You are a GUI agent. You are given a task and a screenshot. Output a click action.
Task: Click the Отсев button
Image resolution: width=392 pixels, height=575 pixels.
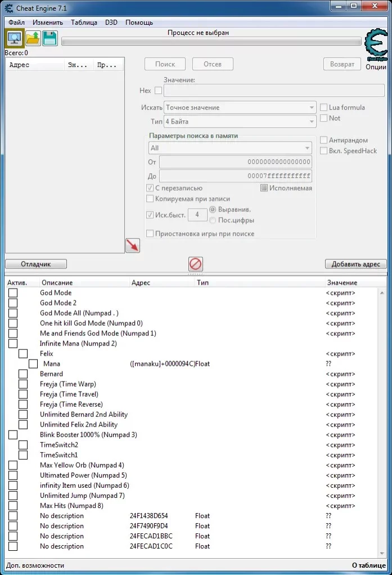point(213,64)
